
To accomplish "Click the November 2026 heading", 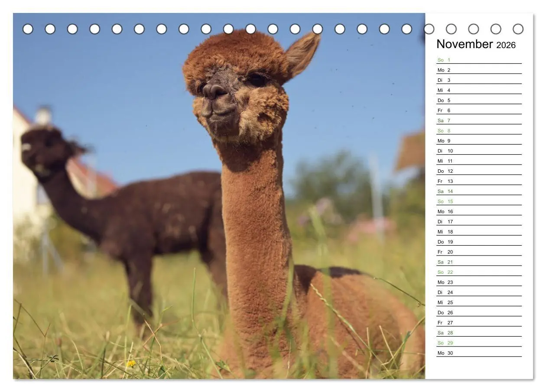I will (476, 44).
